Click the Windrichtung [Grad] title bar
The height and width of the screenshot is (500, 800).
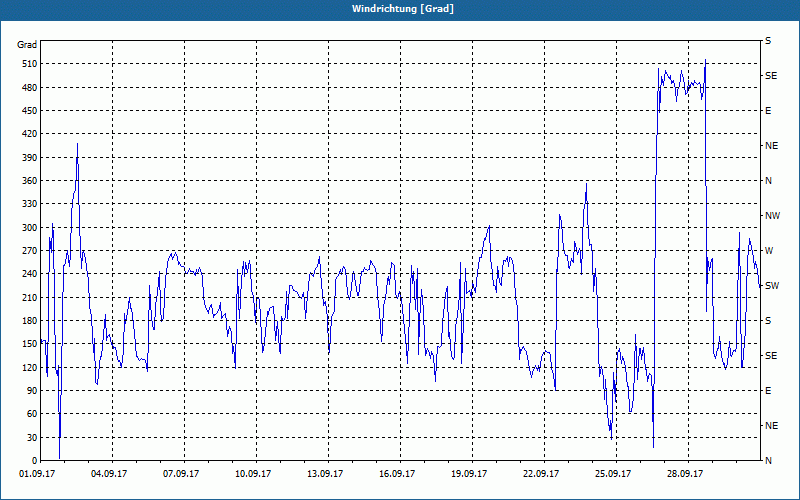point(400,9)
